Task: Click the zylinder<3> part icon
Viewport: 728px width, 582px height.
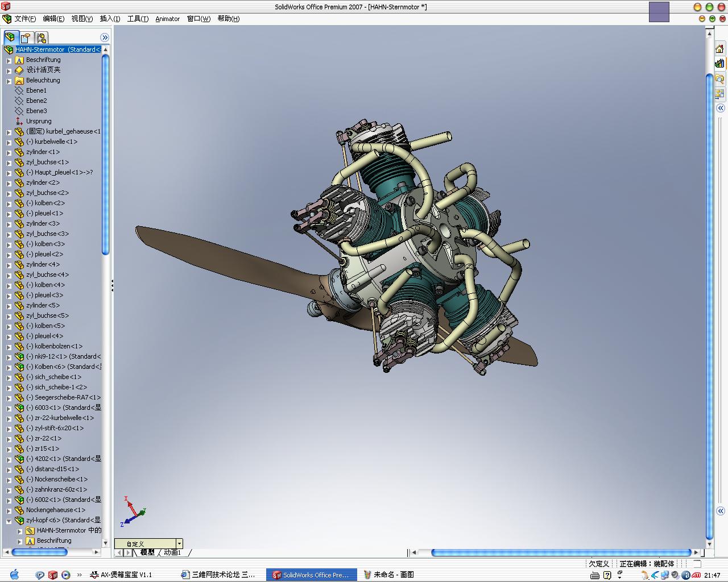Action: [x=19, y=223]
